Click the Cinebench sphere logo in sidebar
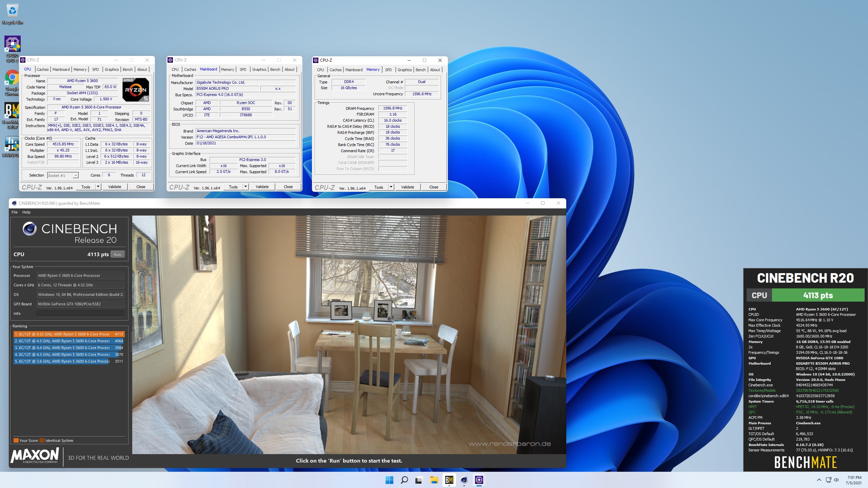Screen dimensions: 868x488 click(x=29, y=229)
